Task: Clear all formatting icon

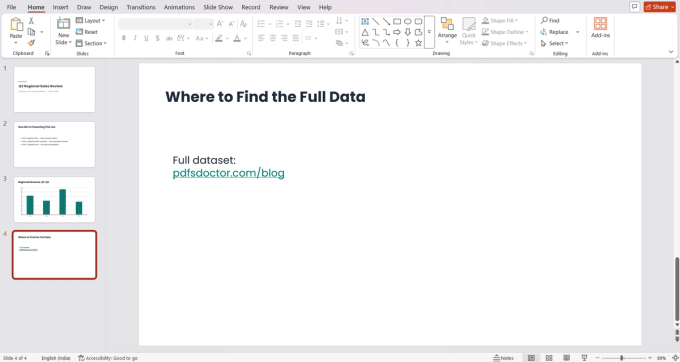Action: click(x=243, y=24)
